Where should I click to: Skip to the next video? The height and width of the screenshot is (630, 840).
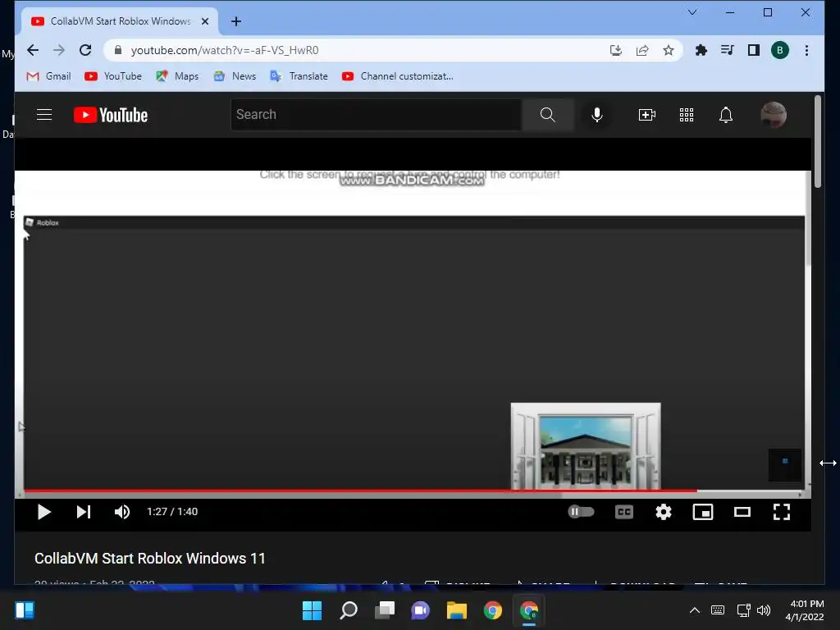point(84,512)
